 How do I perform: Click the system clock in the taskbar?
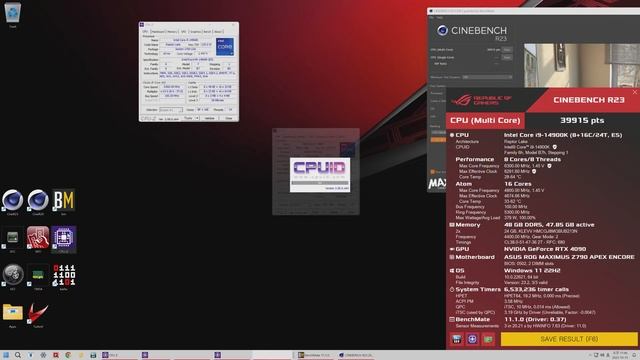(x=620, y=355)
